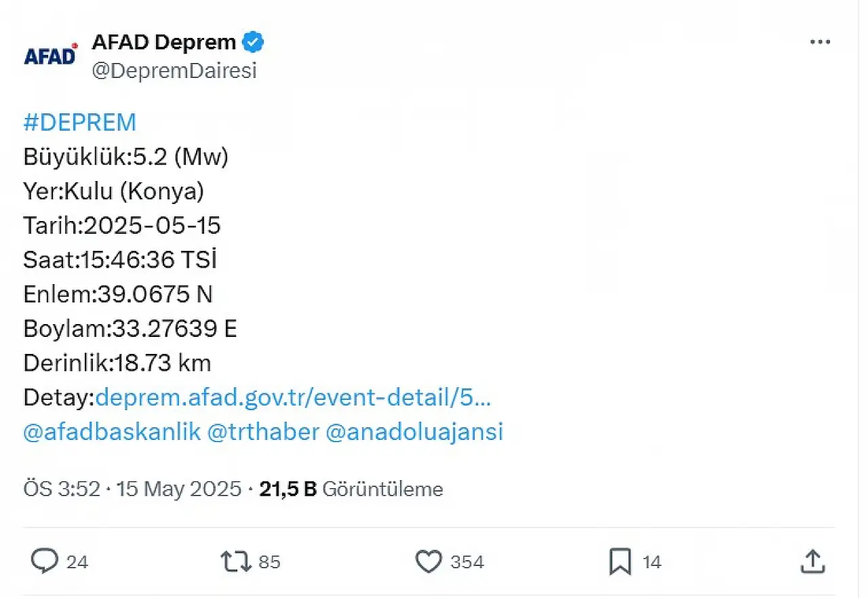Screen dimensions: 868x598
Task: Click the 24 replies count
Action: click(77, 562)
